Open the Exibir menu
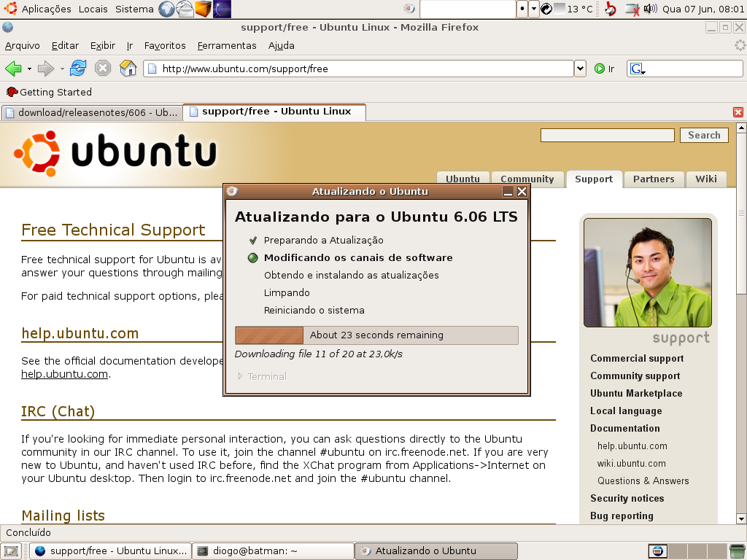This screenshot has width=747, height=560. click(x=103, y=46)
